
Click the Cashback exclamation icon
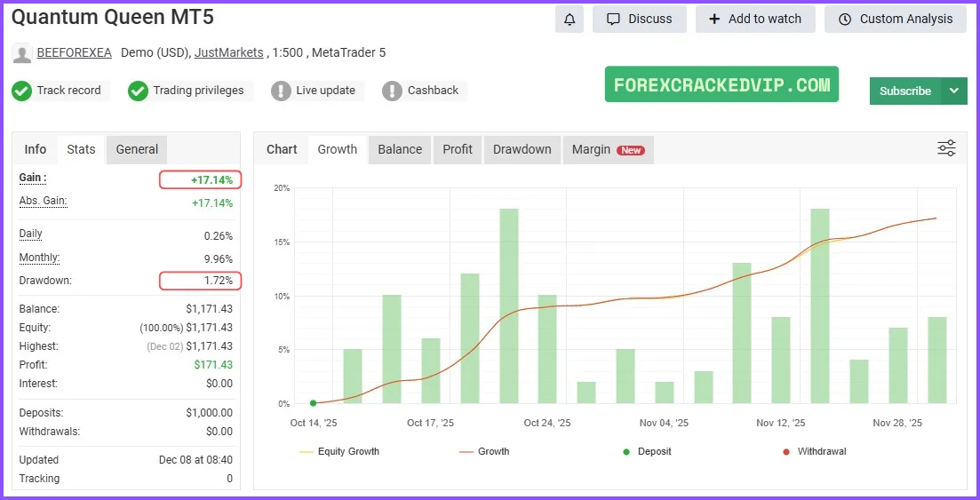click(393, 91)
